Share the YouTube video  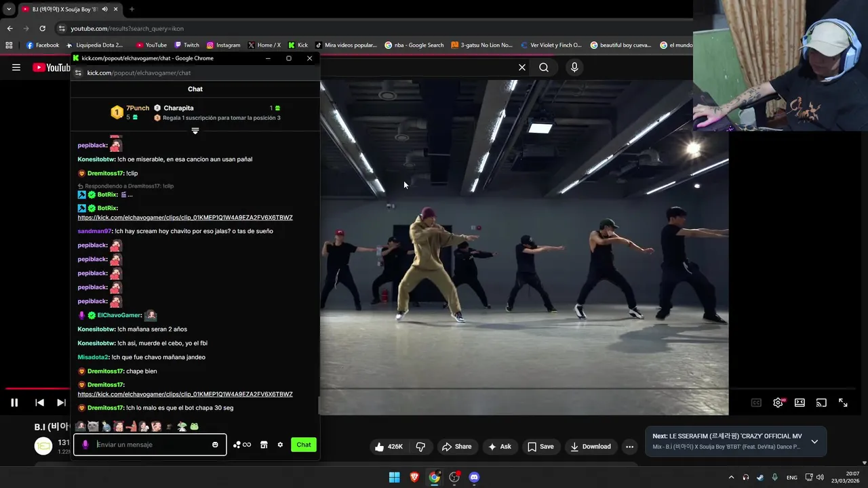click(x=456, y=447)
